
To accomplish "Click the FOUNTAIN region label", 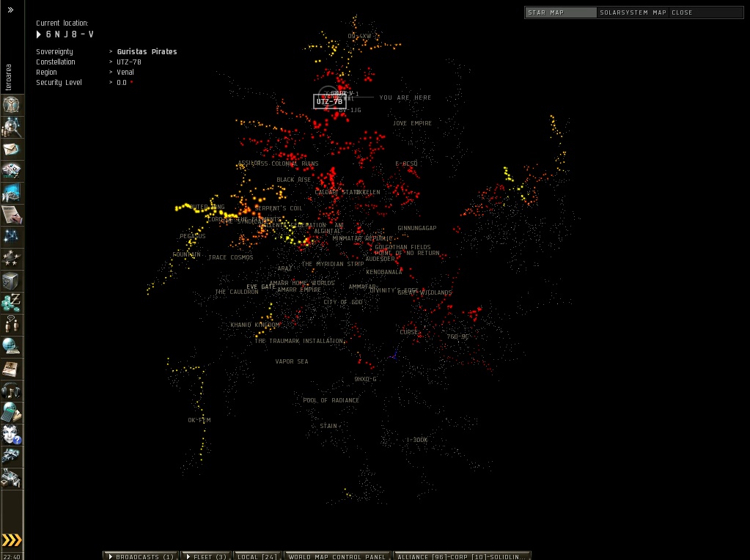I will click(186, 254).
